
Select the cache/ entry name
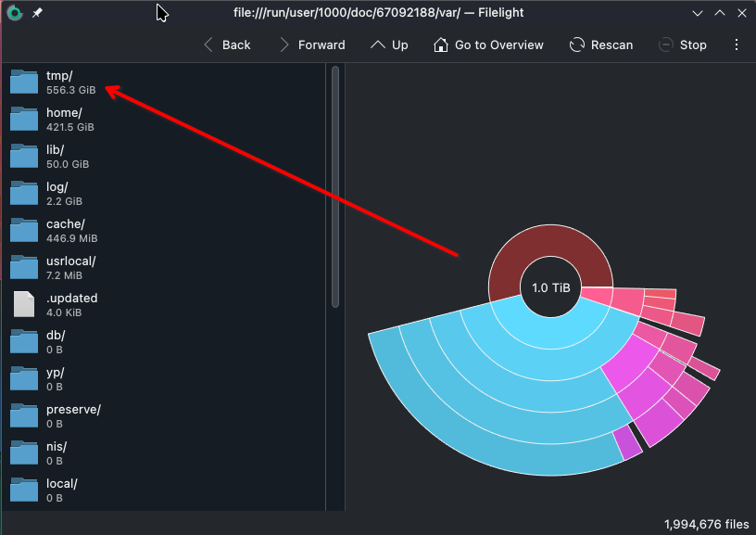(x=66, y=224)
